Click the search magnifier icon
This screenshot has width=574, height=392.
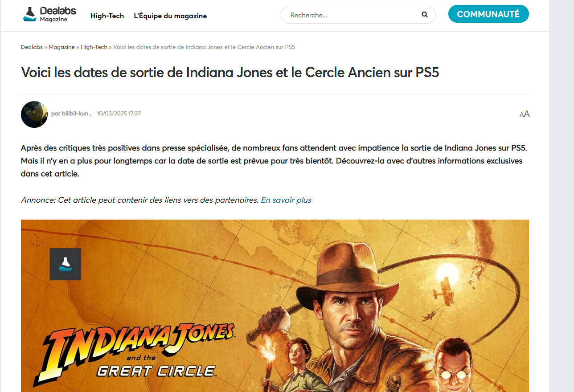(x=424, y=15)
